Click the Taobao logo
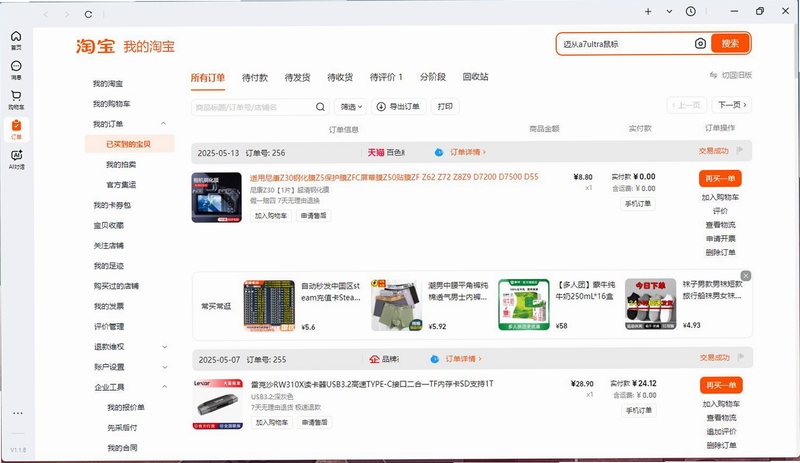800x463 pixels. coord(95,46)
